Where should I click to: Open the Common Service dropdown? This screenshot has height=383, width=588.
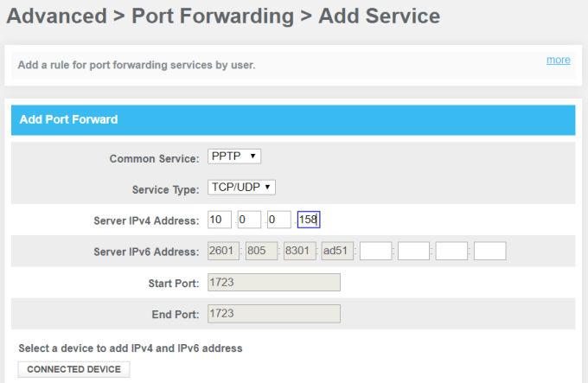click(234, 156)
